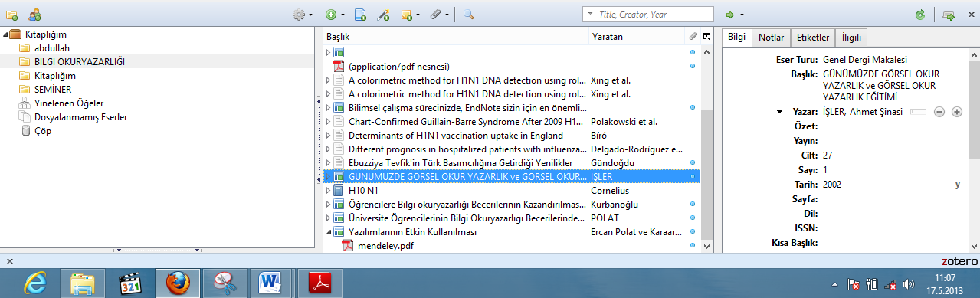Click the Advanced Search magnifier icon
The width and height of the screenshot is (980, 298).
pos(468,15)
